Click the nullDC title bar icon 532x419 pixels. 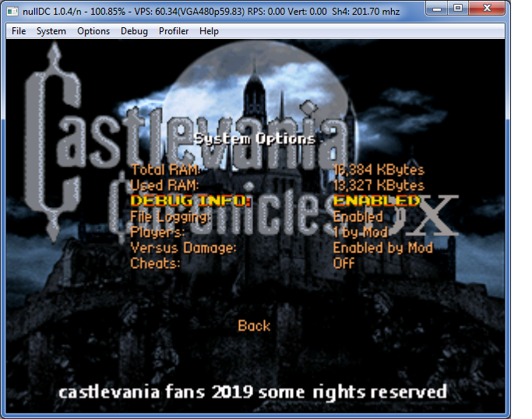tap(12, 12)
